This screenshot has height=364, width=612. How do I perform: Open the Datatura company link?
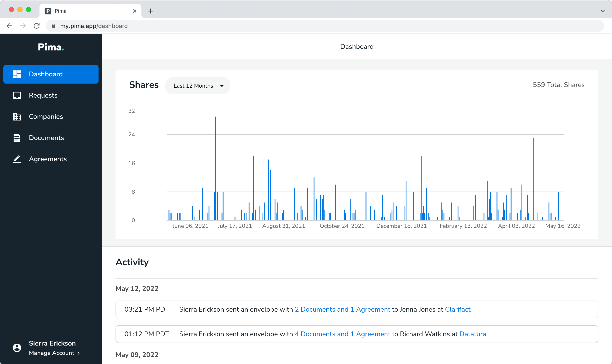click(472, 334)
